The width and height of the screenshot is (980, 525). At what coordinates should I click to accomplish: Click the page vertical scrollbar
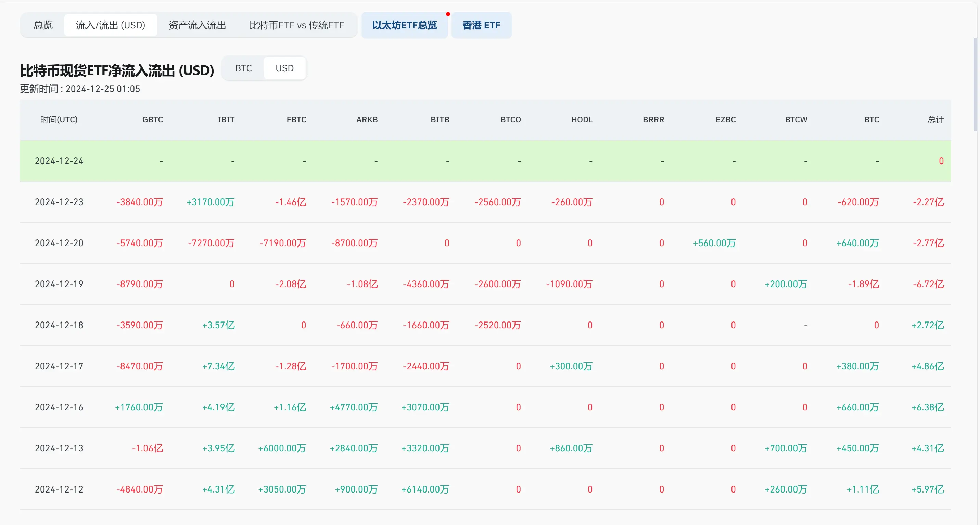pos(976,84)
